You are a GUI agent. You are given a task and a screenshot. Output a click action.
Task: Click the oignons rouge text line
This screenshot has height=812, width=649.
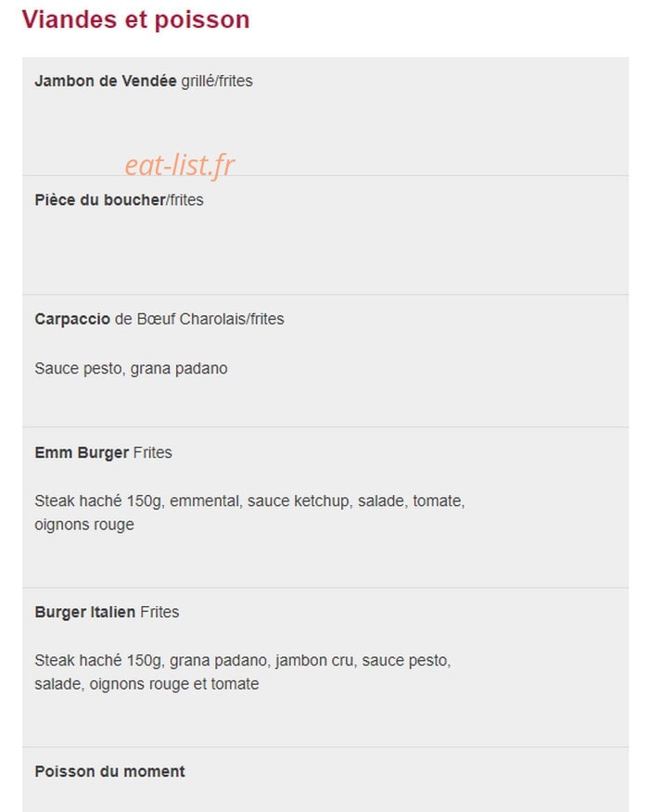point(84,525)
